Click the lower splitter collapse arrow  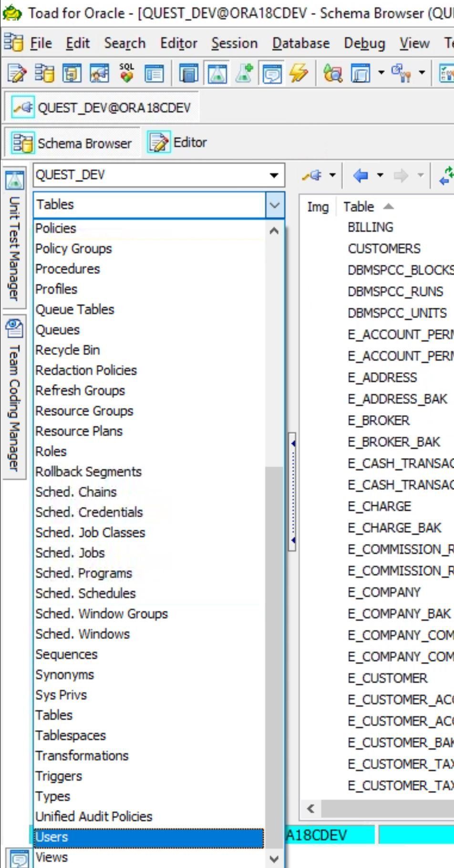coord(293,540)
